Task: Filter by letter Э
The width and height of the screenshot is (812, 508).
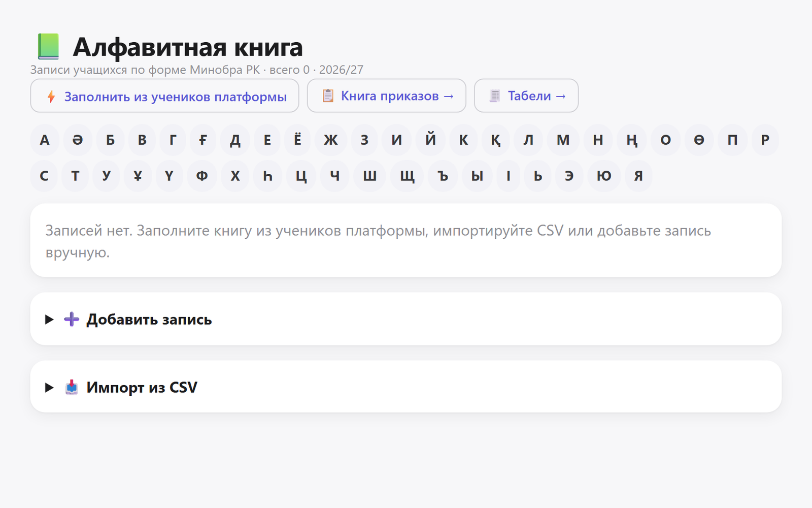Action: pos(569,176)
